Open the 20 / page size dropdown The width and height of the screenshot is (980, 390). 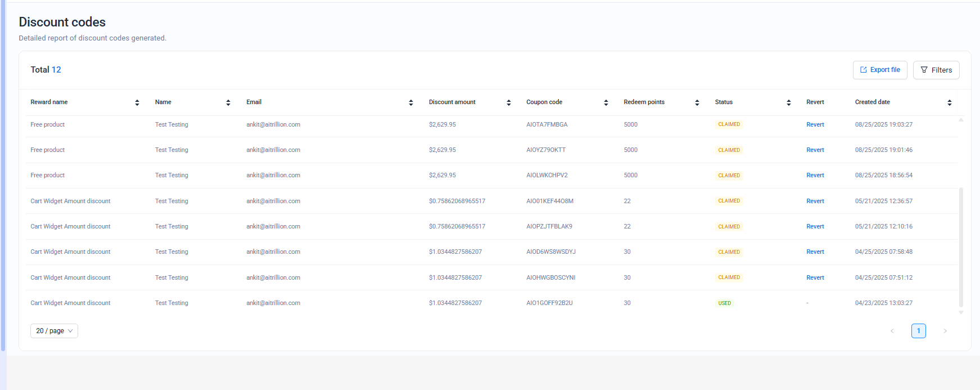click(54, 331)
